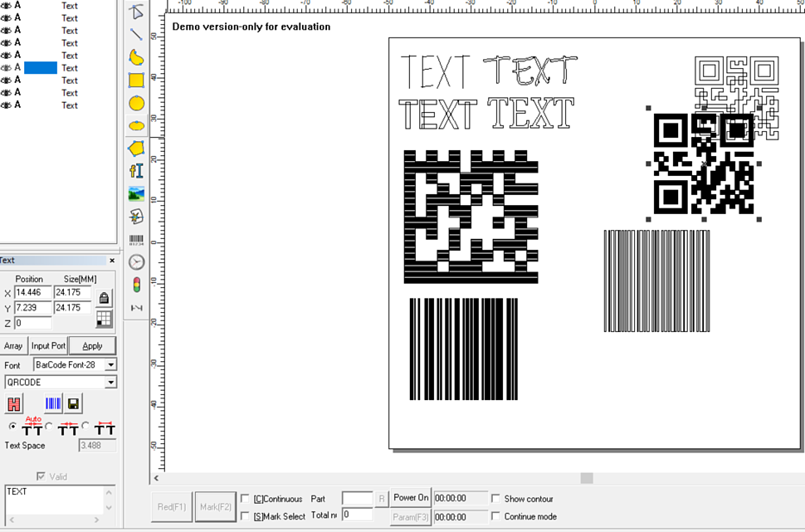Select the Rectangle tool

pyautogui.click(x=136, y=81)
